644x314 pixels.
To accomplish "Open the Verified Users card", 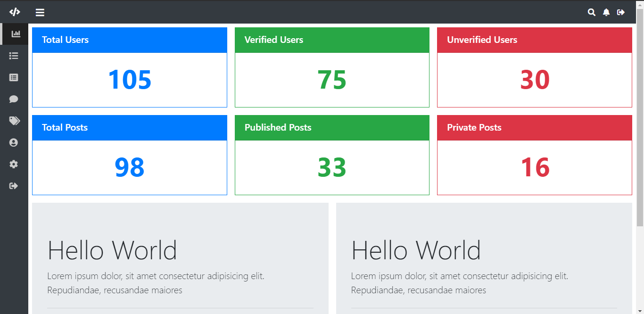I will [332, 67].
